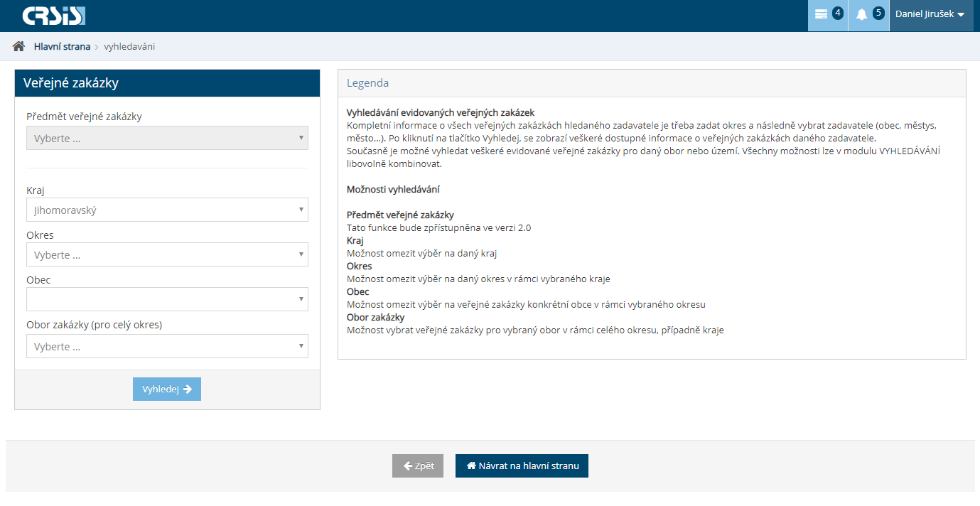Image resolution: width=980 pixels, height=506 pixels.
Task: Click Návrat na hlavní stranu button
Action: [x=522, y=466]
